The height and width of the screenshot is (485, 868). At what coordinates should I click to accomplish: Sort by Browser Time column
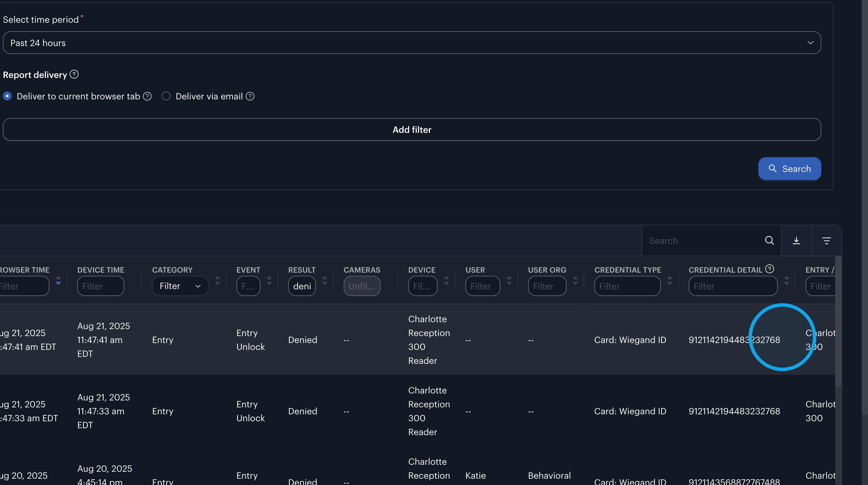[x=58, y=281]
